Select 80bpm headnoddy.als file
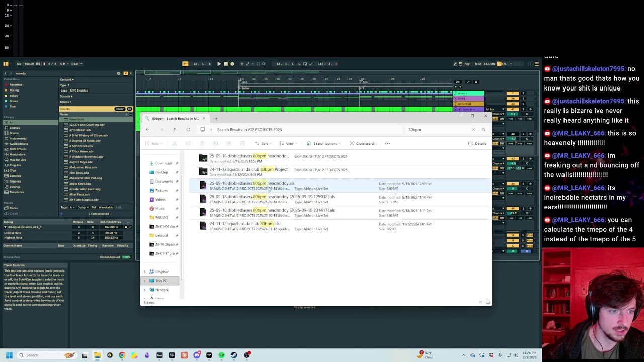Viewport: 644px width, 362px height. (x=340, y=186)
